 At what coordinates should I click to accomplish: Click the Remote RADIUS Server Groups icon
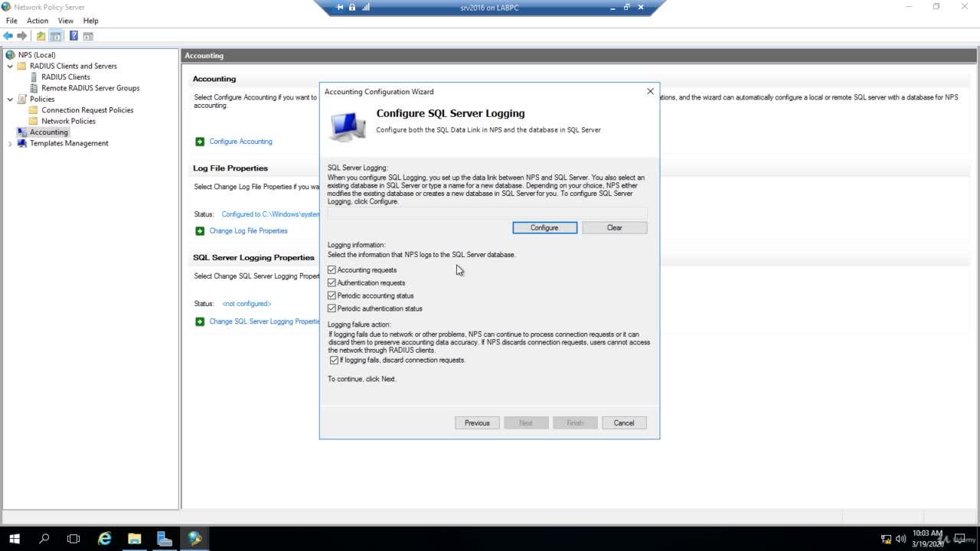[x=34, y=88]
